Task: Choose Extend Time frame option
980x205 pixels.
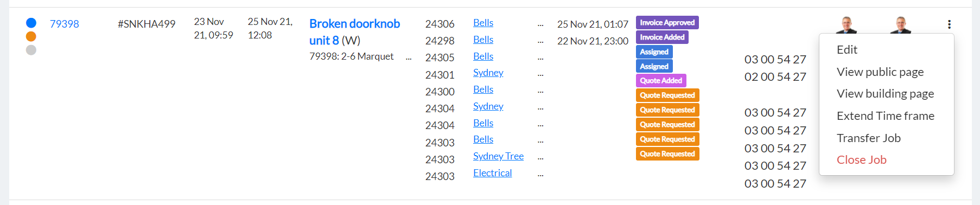Action: (886, 116)
